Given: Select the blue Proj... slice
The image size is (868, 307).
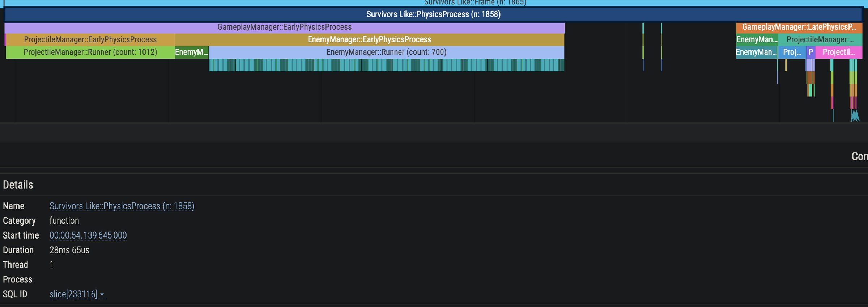Looking at the screenshot, I should click(x=792, y=52).
